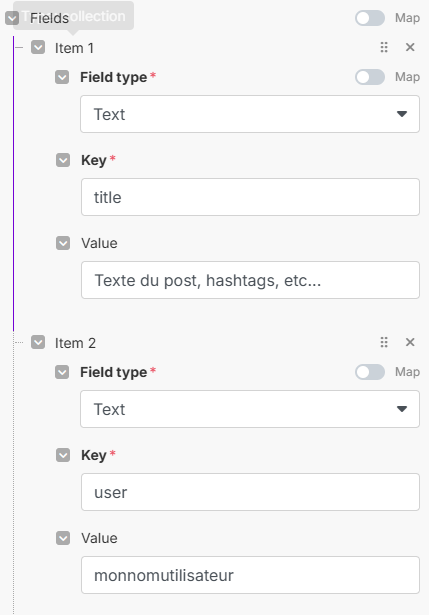
Task: Open Item 1 Field type dropdown
Action: tap(250, 114)
